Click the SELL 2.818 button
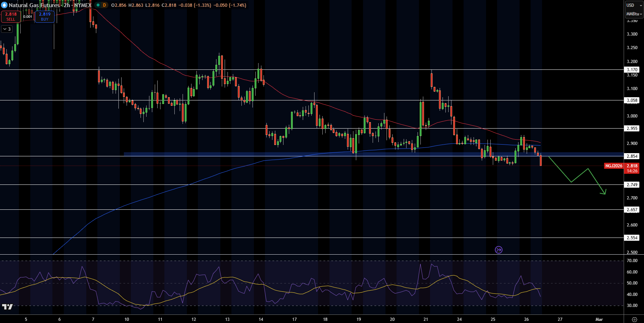Screen dimensions: 644x323 pyautogui.click(x=11, y=16)
